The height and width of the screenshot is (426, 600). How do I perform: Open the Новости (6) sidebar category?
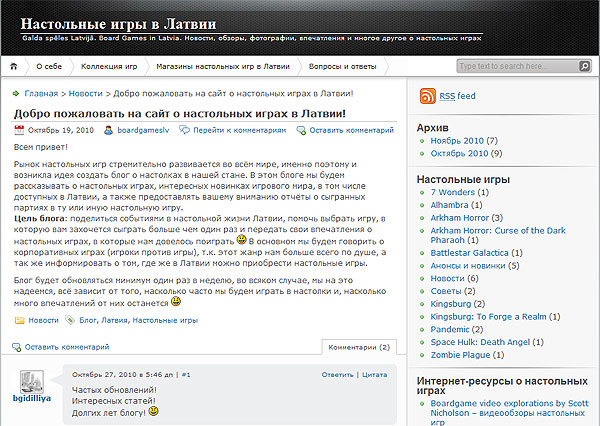pos(447,278)
